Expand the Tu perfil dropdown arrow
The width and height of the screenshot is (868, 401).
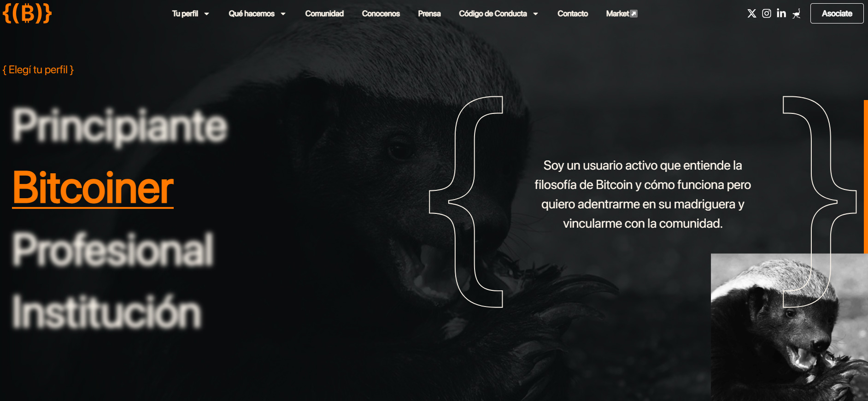click(207, 14)
